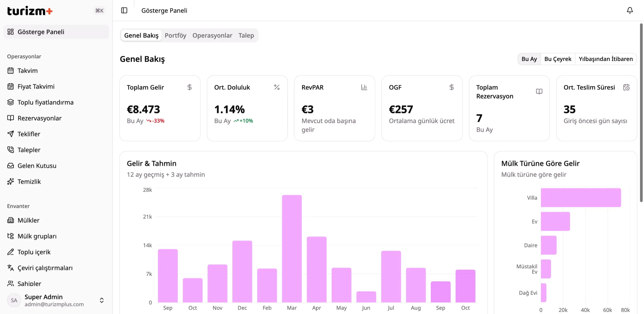
Task: Select the Bu Ay period toggle
Action: (x=529, y=59)
